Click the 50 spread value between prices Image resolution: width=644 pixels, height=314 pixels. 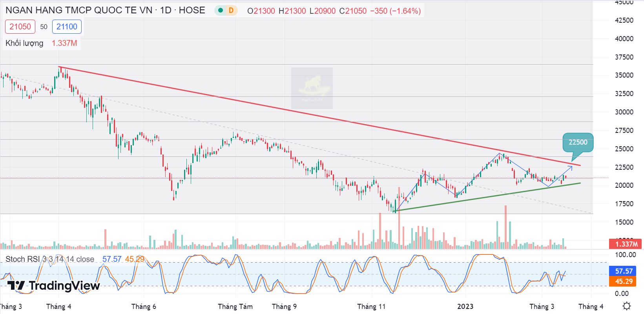pos(44,27)
